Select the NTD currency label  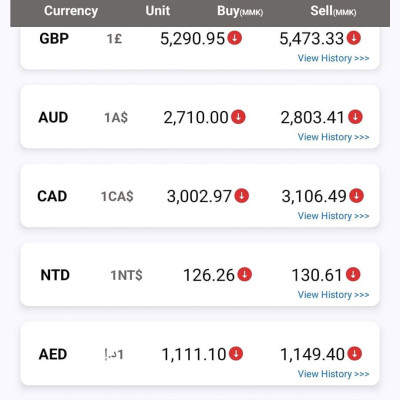click(55, 275)
